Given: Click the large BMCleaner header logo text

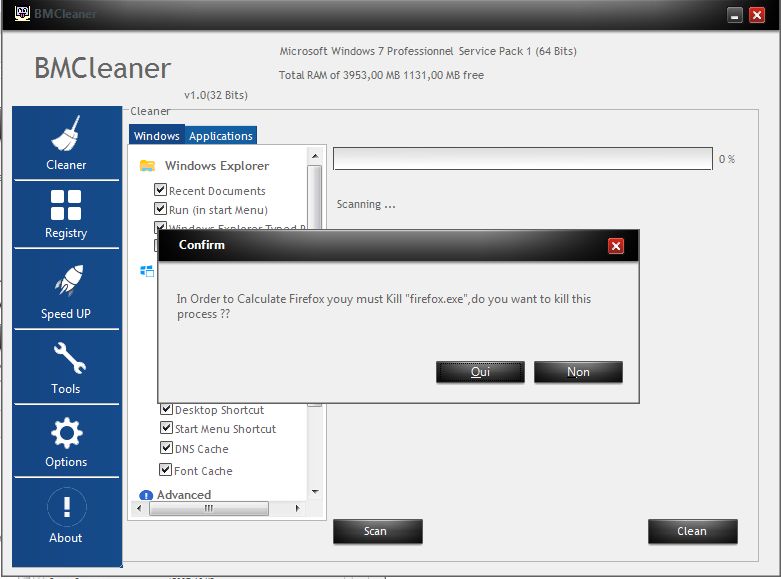Looking at the screenshot, I should (x=103, y=68).
